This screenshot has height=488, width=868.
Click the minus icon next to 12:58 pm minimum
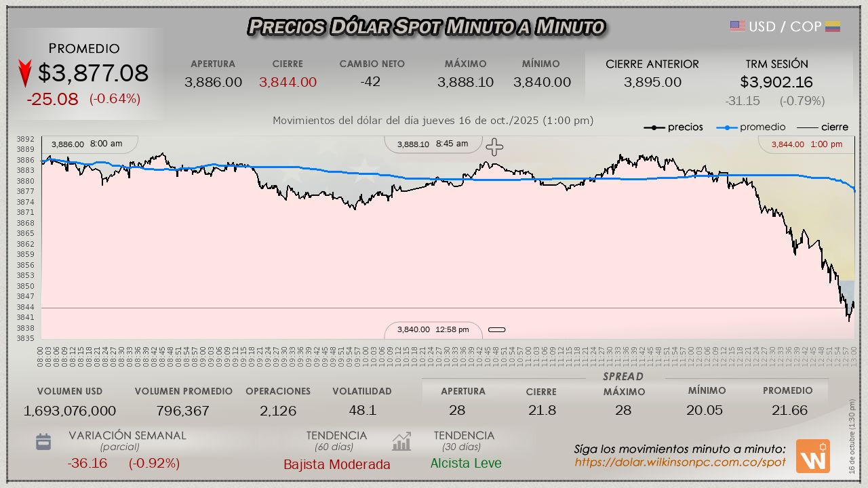pos(496,330)
